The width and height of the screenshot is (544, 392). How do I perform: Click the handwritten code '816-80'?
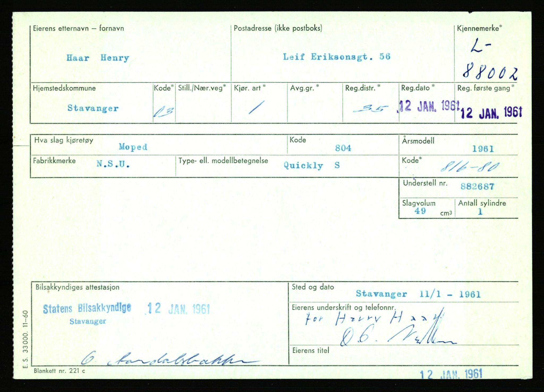coord(470,167)
